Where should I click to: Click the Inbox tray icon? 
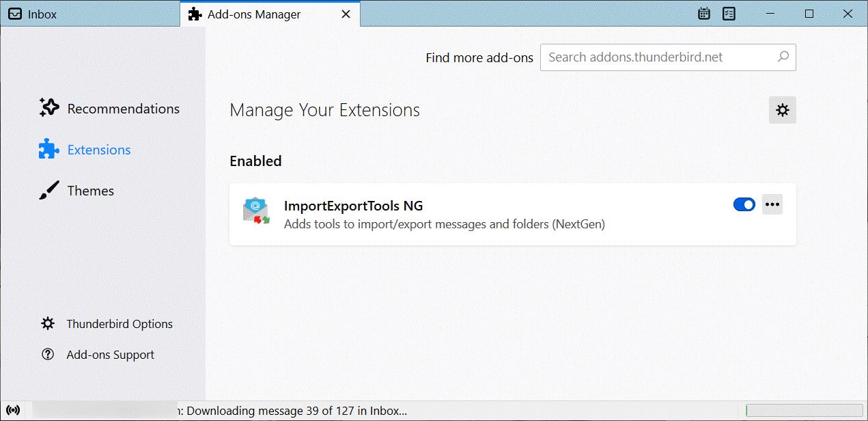point(15,14)
